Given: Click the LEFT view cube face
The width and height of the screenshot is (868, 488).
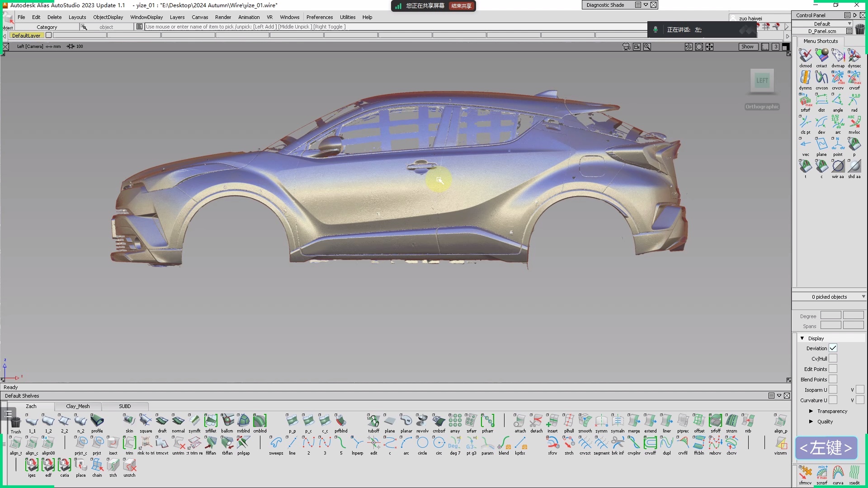Looking at the screenshot, I should coord(762,80).
